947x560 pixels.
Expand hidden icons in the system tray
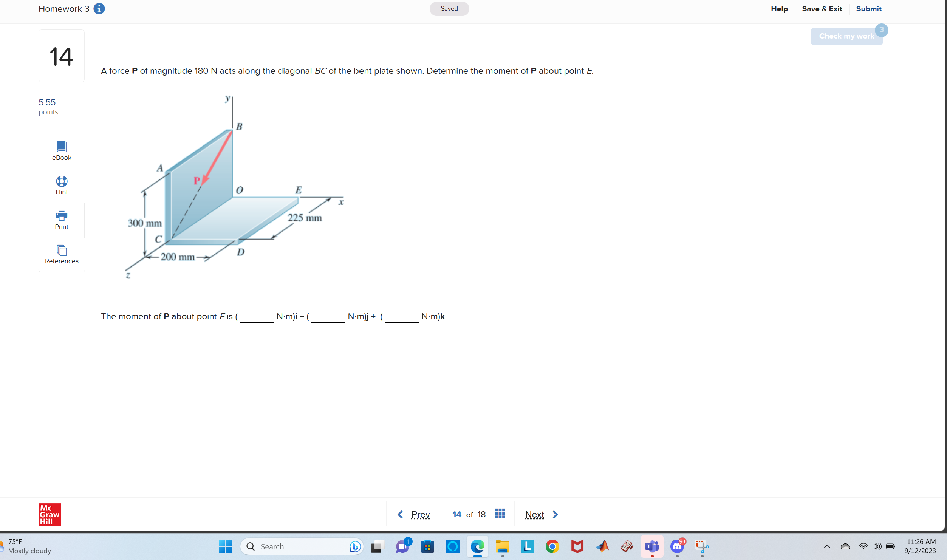tap(827, 546)
